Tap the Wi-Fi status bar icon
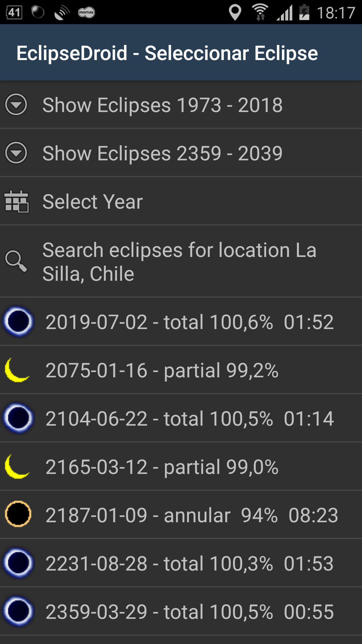The height and width of the screenshot is (644, 362). coord(260,12)
